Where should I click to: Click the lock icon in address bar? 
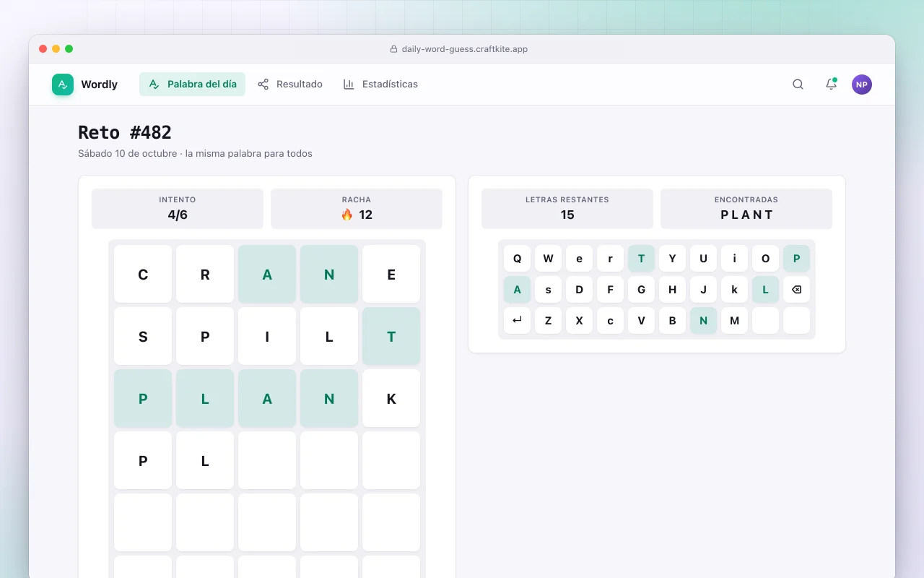click(x=393, y=49)
